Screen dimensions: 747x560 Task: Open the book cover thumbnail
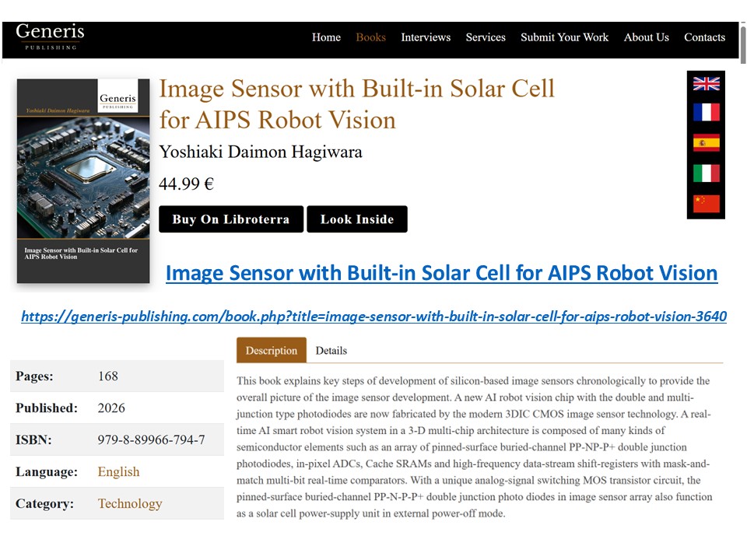pyautogui.click(x=83, y=181)
